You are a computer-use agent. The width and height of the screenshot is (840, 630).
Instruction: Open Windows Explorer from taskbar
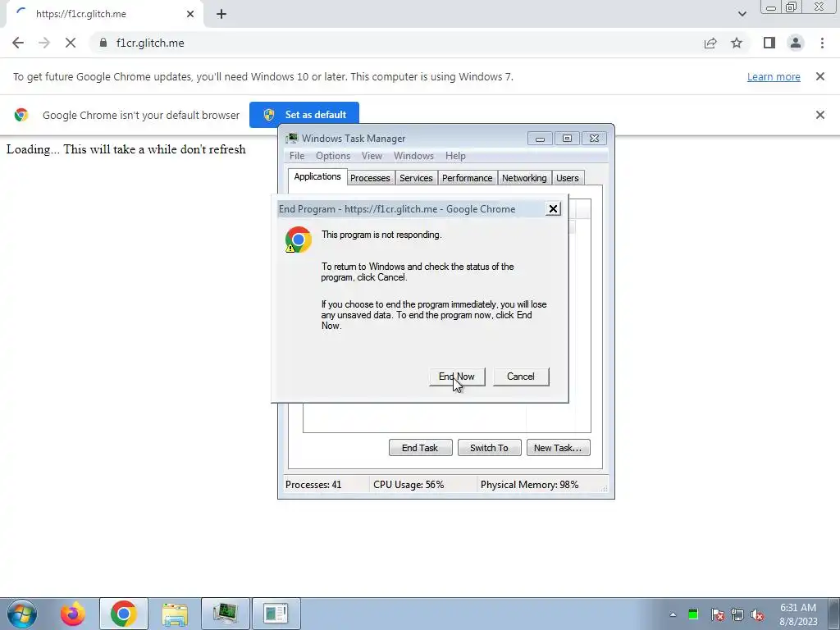click(175, 614)
